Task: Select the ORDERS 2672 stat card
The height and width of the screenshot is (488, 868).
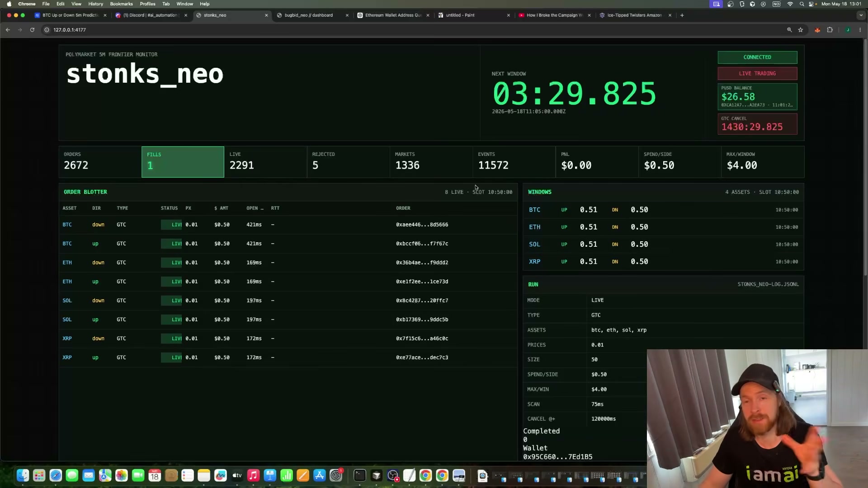Action: pyautogui.click(x=100, y=162)
